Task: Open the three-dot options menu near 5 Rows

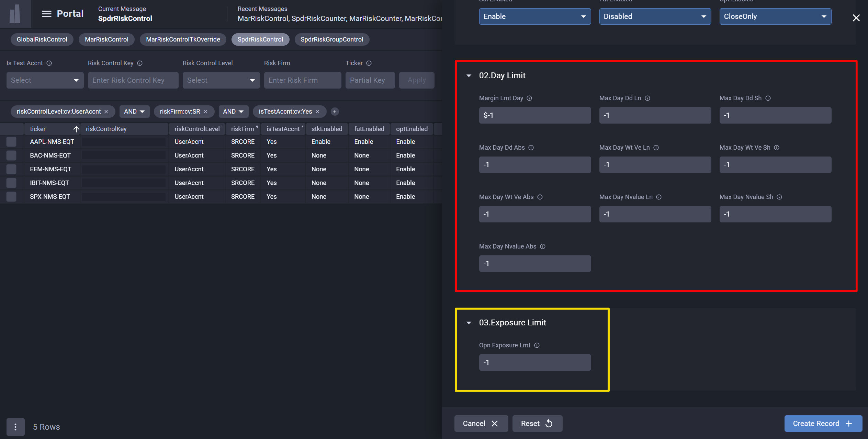Action: coord(15,427)
